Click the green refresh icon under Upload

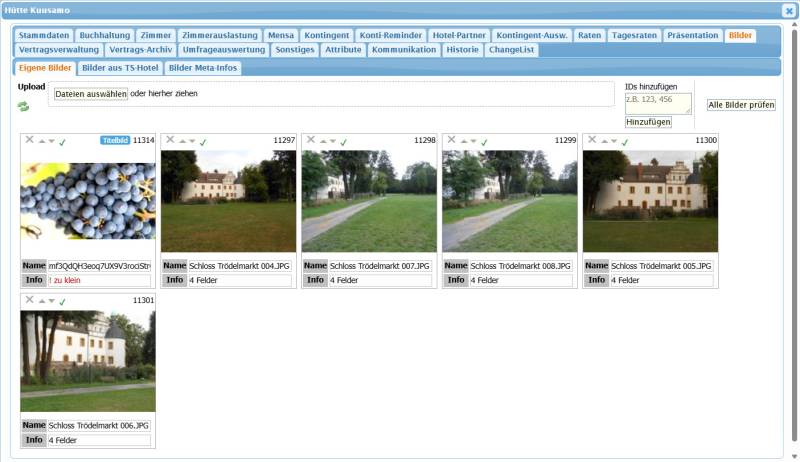(23, 106)
